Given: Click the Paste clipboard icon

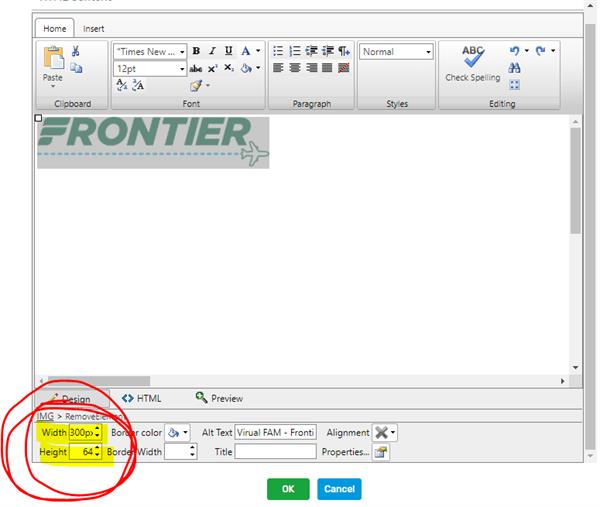Looking at the screenshot, I should 54,58.
